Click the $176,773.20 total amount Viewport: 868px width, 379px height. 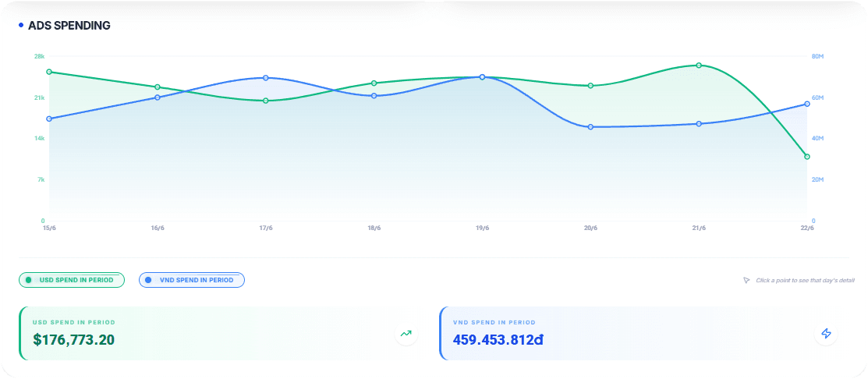click(x=73, y=339)
